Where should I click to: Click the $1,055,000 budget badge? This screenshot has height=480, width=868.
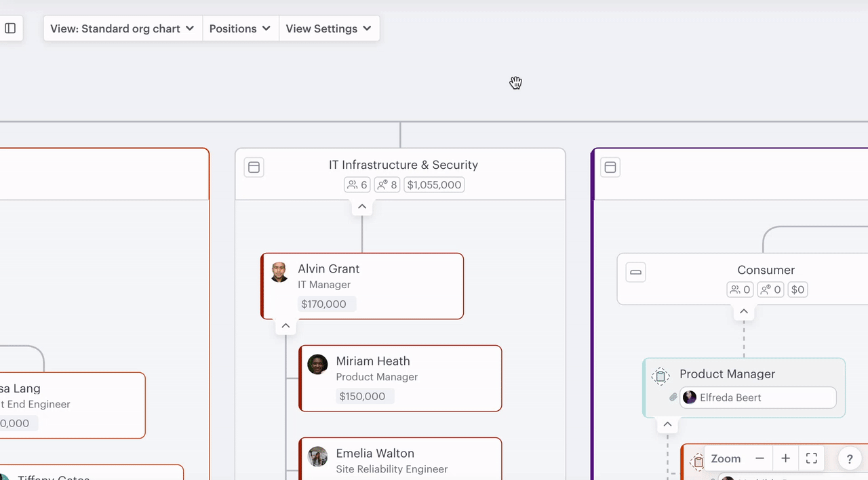(x=433, y=184)
